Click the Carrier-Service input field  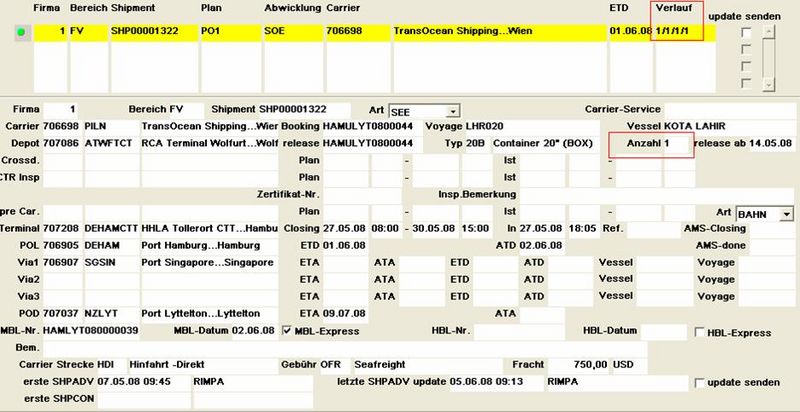coord(730,110)
